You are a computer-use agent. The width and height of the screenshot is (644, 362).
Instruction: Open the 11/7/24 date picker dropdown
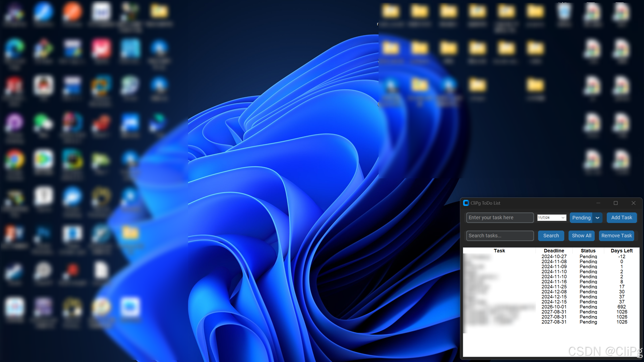563,218
